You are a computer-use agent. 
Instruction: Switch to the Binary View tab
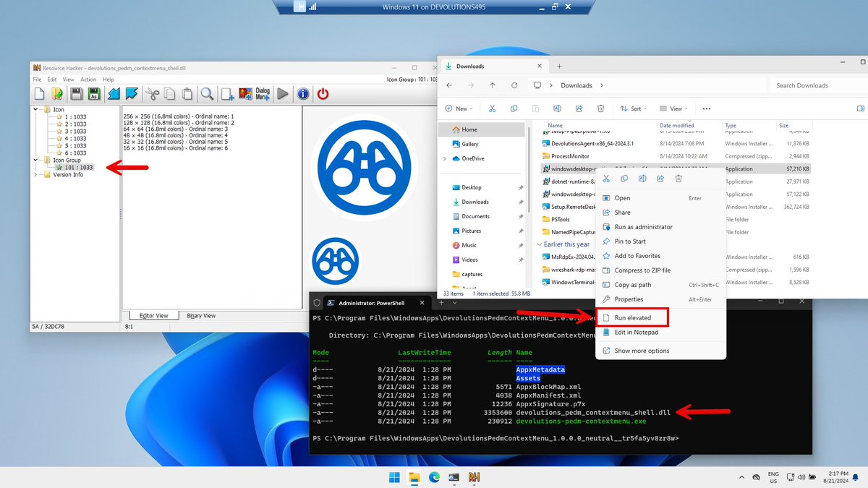point(201,316)
